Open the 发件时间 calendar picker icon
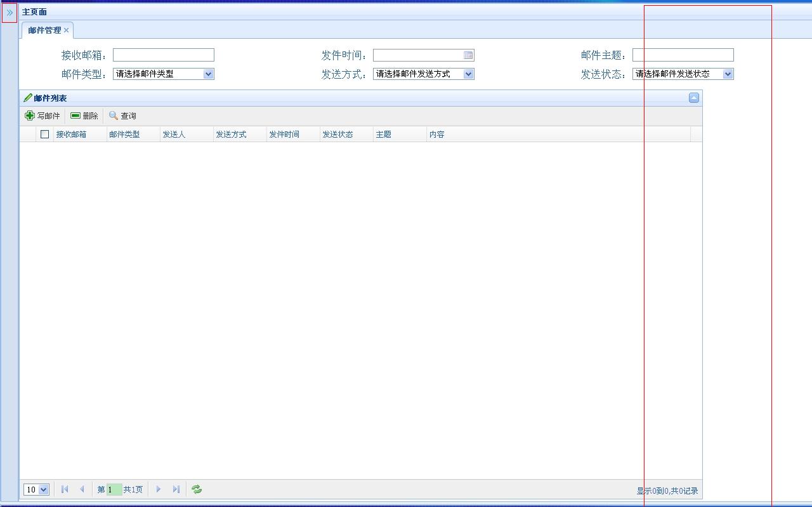The image size is (812, 507). [x=468, y=55]
